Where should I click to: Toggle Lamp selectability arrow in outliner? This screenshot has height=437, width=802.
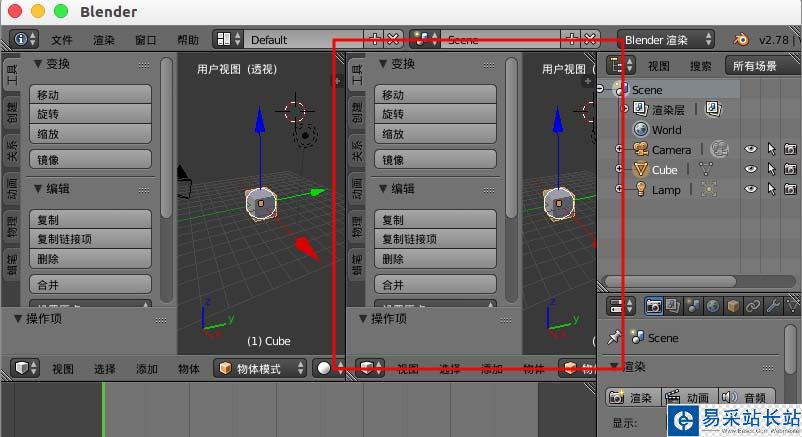(771, 189)
